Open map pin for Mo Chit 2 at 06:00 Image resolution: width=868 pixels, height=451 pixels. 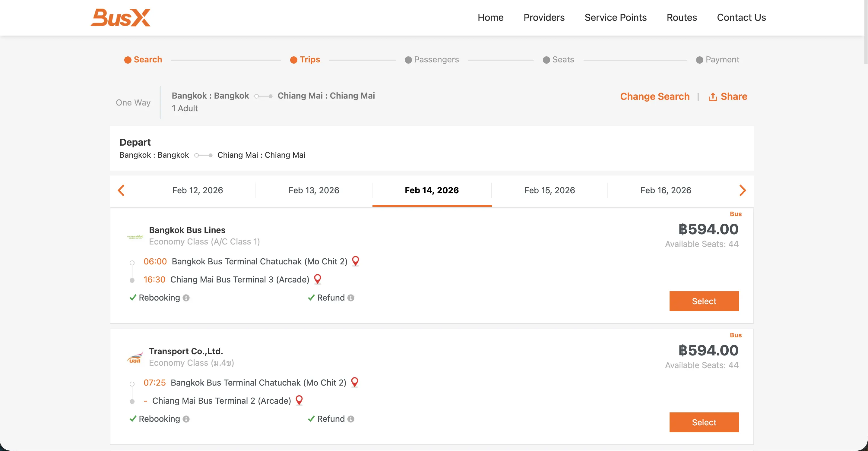coord(355,261)
